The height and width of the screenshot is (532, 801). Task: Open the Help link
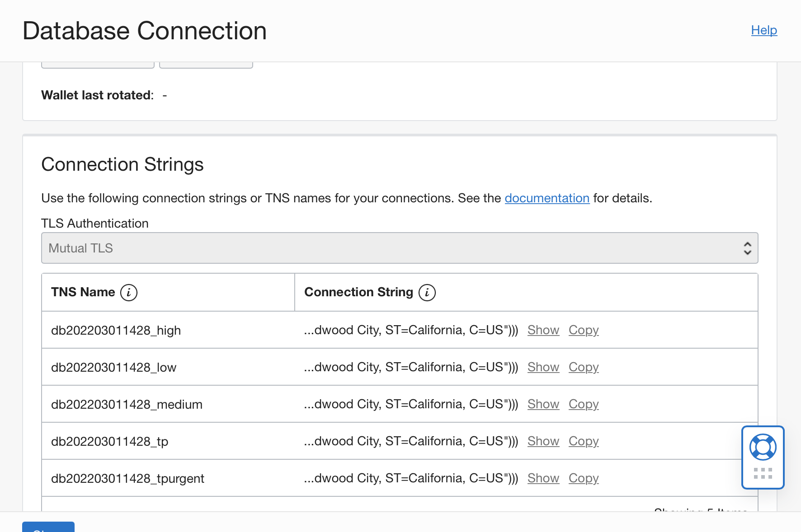[x=764, y=30]
